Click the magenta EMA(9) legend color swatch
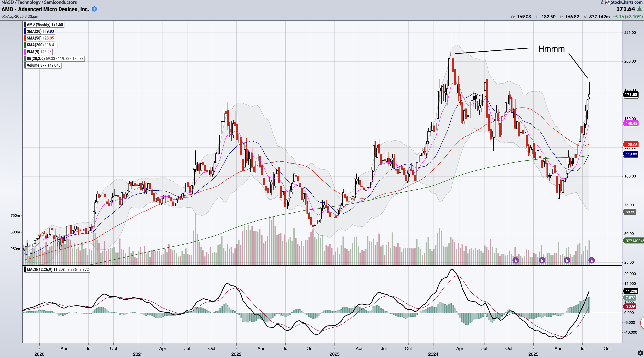The width and height of the screenshot is (644, 358). tap(25, 52)
